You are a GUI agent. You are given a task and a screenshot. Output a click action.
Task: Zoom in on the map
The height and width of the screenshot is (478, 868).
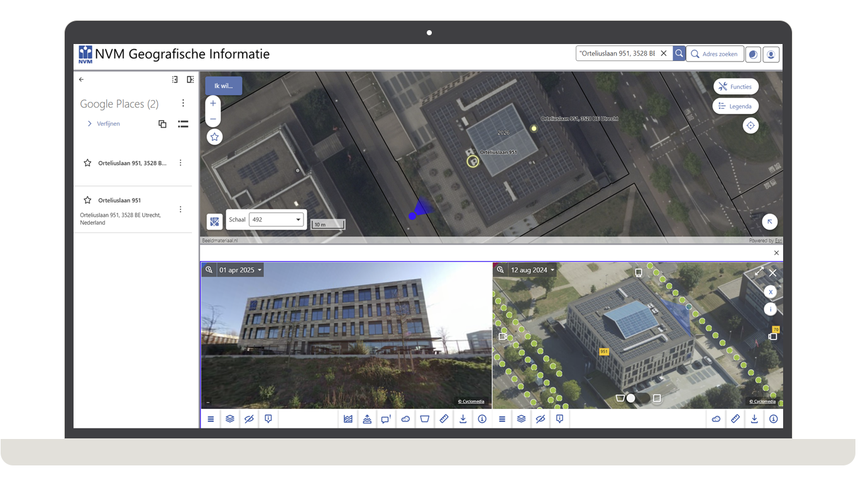point(213,104)
